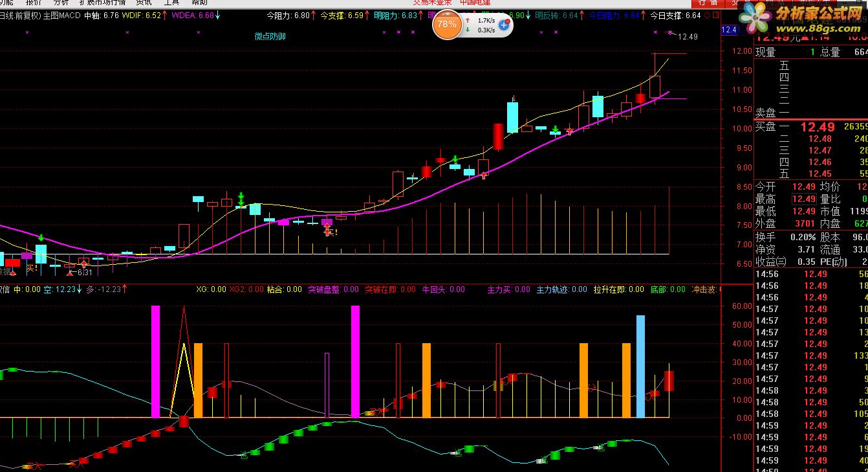Click the 牛回头: 0.00 label
This screenshot has height=472, width=868.
tap(443, 289)
